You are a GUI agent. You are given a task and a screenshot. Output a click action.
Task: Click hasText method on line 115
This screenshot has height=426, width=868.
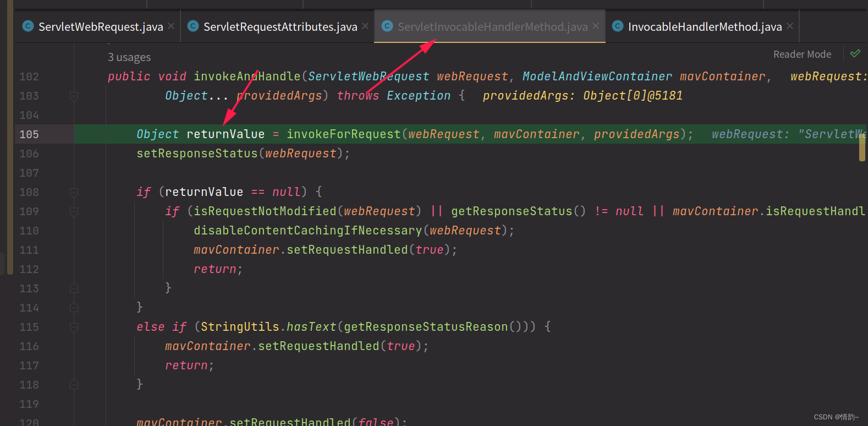(311, 327)
